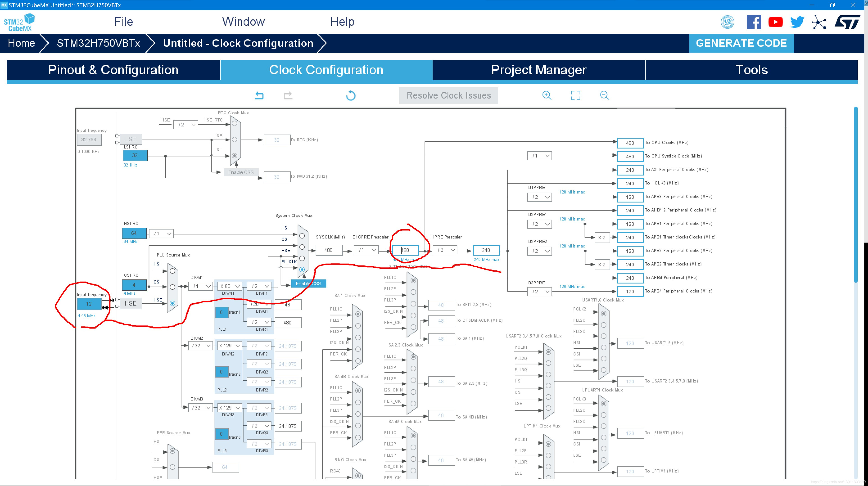This screenshot has height=486, width=868.
Task: Select CSI in PLL Source Mux
Action: tap(172, 287)
